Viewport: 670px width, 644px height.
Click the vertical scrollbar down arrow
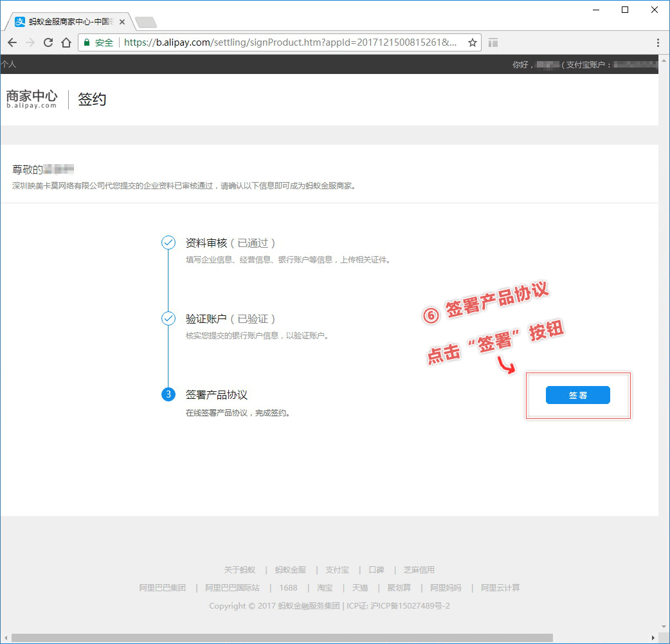pyautogui.click(x=664, y=627)
